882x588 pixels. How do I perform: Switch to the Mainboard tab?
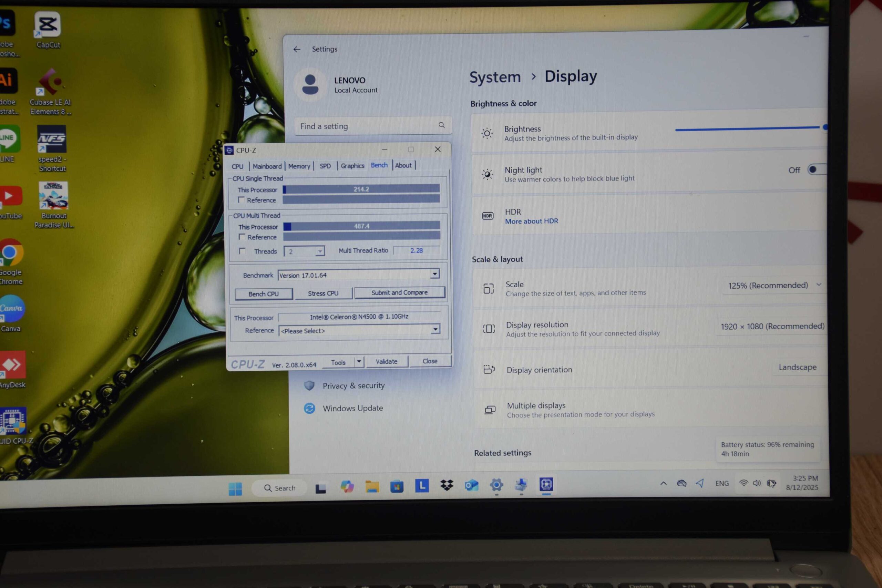pyautogui.click(x=267, y=166)
